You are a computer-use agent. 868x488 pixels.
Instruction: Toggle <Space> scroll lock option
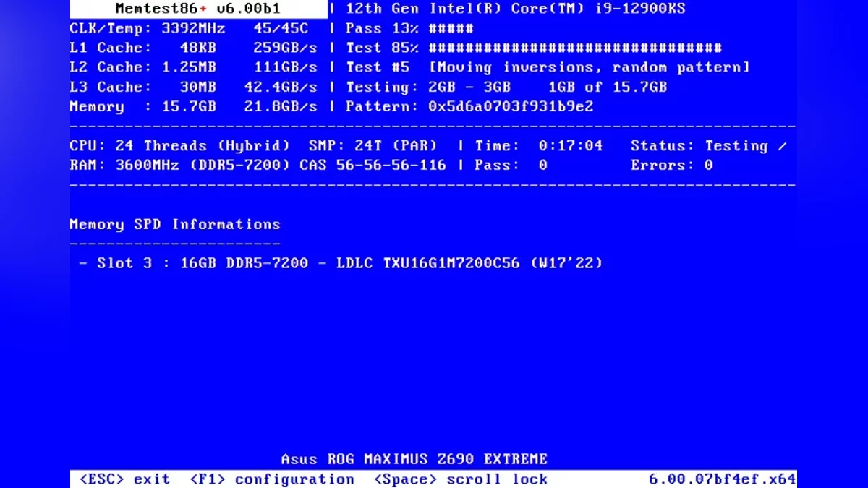461,479
